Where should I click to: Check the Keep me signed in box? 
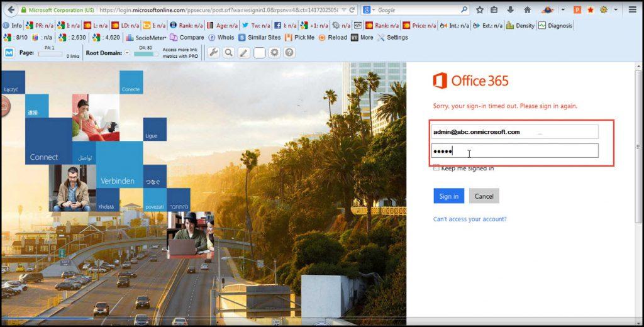(436, 168)
